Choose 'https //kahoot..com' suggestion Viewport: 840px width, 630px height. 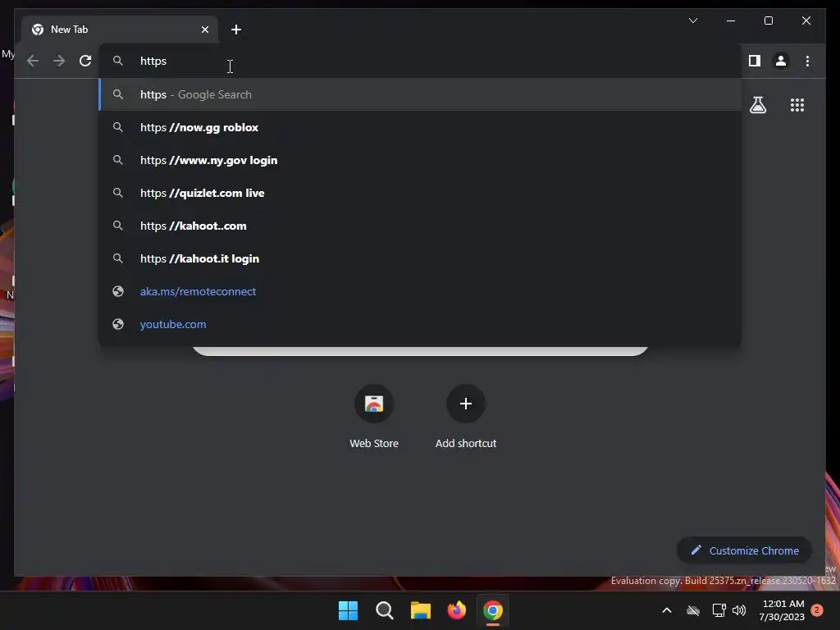(420, 226)
